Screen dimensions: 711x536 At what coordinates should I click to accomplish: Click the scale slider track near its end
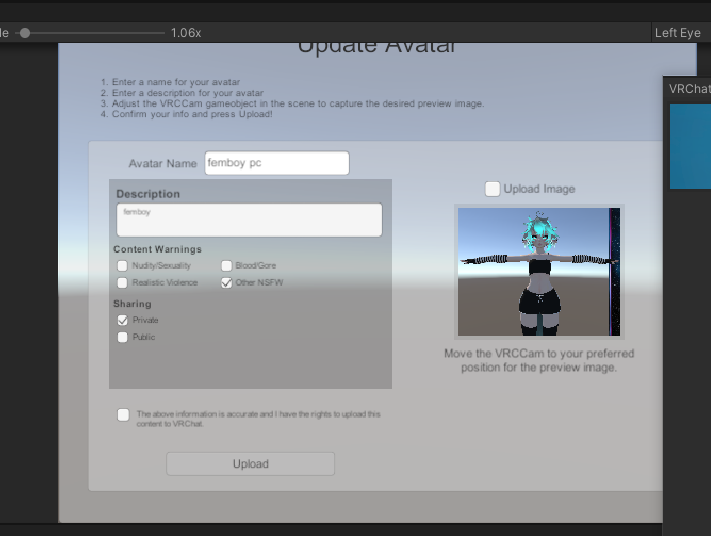point(159,33)
